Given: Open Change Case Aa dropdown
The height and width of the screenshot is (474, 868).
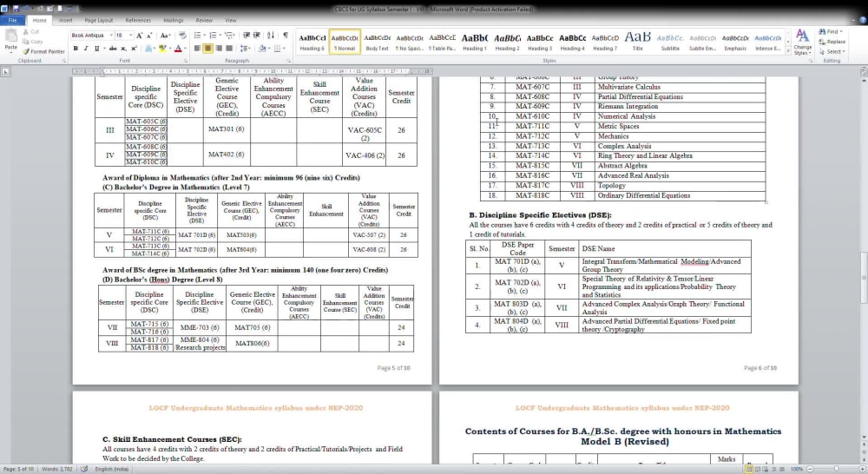Looking at the screenshot, I should (x=165, y=36).
